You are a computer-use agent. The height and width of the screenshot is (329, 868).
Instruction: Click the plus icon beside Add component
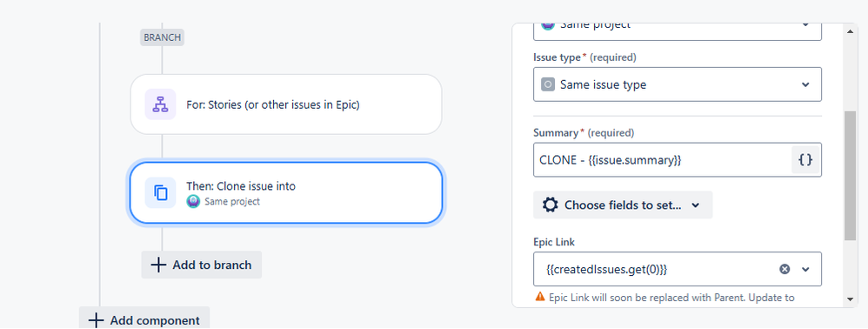click(97, 320)
